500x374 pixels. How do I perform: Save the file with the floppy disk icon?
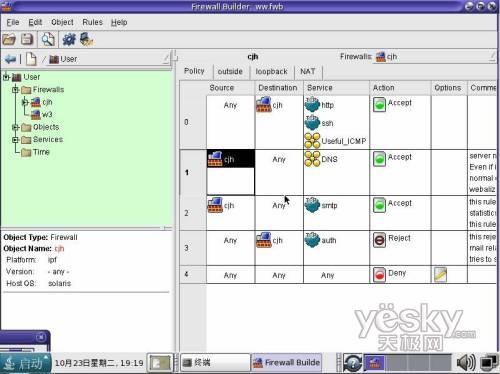click(x=27, y=39)
